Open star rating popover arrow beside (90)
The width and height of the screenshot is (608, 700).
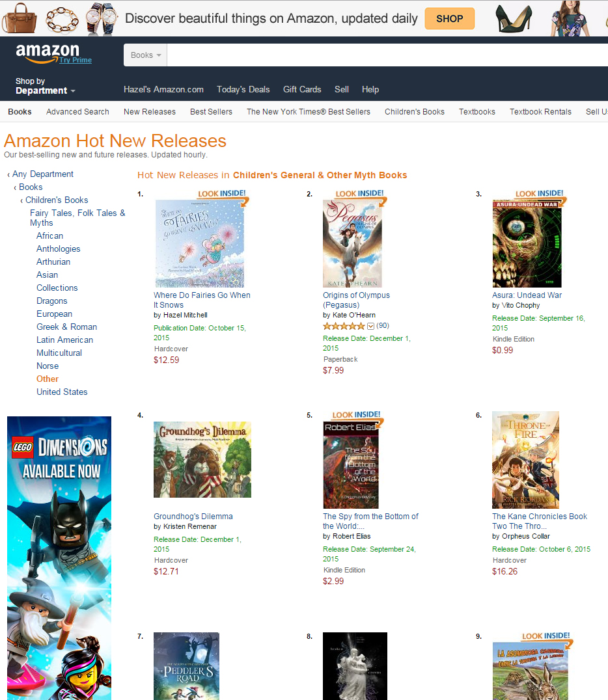pyautogui.click(x=370, y=327)
